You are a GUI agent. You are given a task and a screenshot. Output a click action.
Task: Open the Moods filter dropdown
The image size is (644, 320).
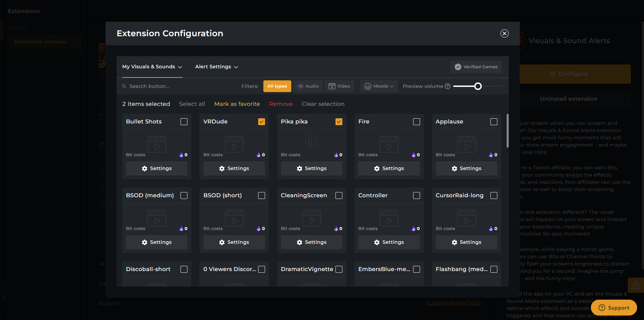(x=379, y=86)
